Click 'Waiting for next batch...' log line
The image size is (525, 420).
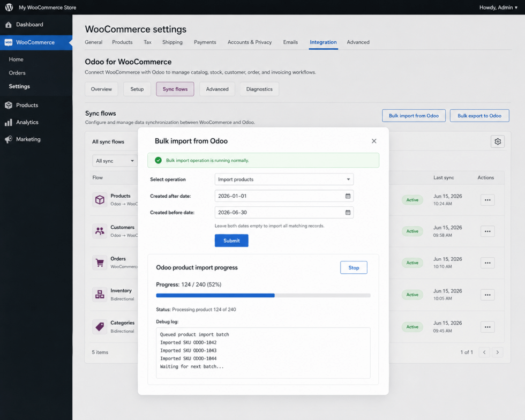tap(192, 366)
